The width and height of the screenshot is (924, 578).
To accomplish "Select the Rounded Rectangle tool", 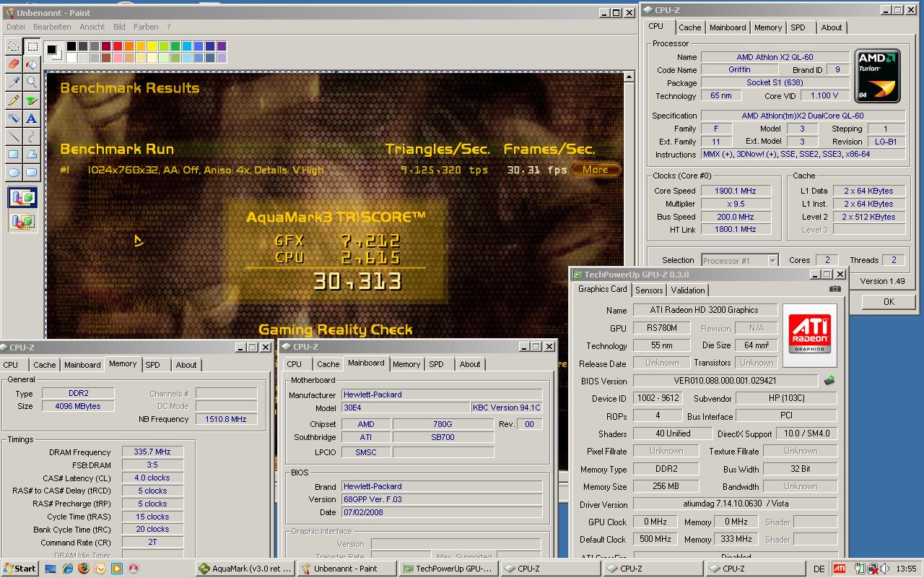I will pyautogui.click(x=32, y=173).
